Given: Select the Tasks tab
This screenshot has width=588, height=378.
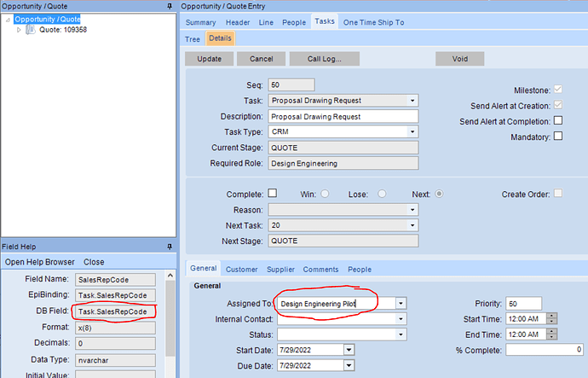Looking at the screenshot, I should click(325, 21).
